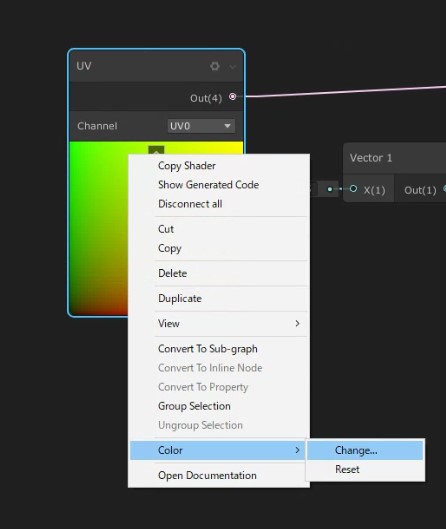Choose Reset in Color submenu
The width and height of the screenshot is (446, 529).
(x=365, y=469)
